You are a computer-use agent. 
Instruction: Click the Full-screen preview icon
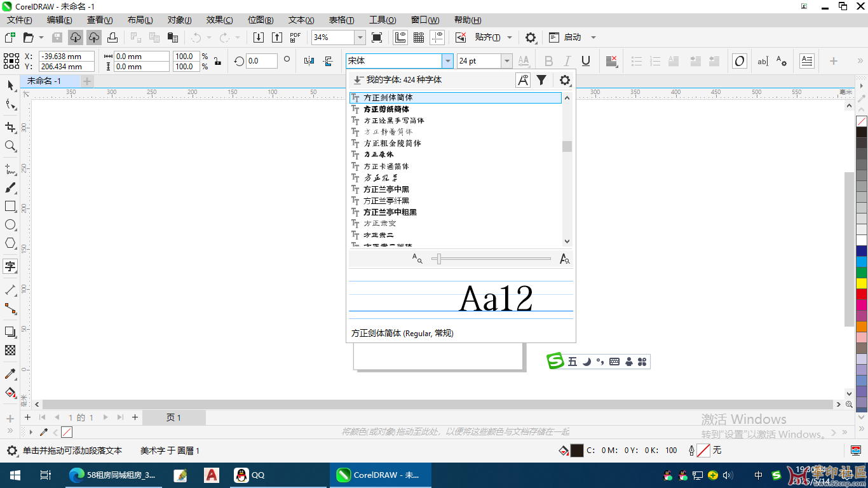click(x=377, y=37)
